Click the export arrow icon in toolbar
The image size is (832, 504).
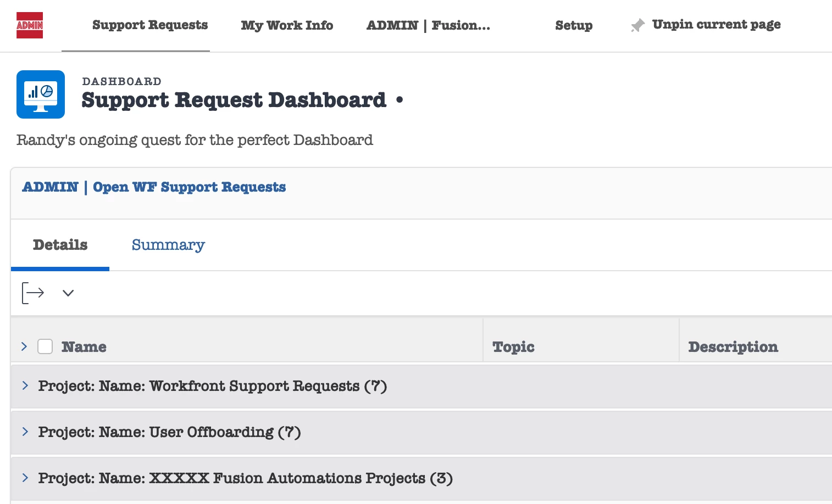33,293
